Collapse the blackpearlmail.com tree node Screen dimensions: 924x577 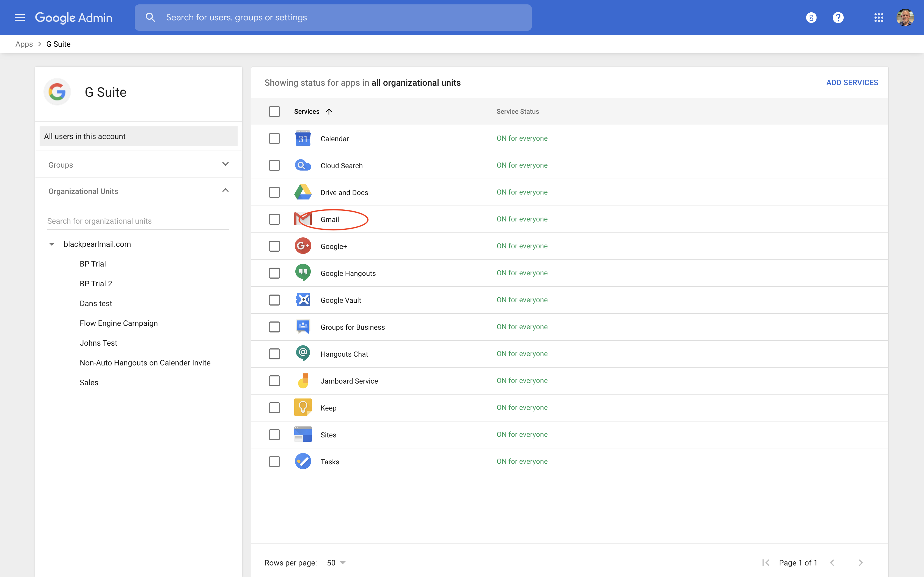point(51,244)
